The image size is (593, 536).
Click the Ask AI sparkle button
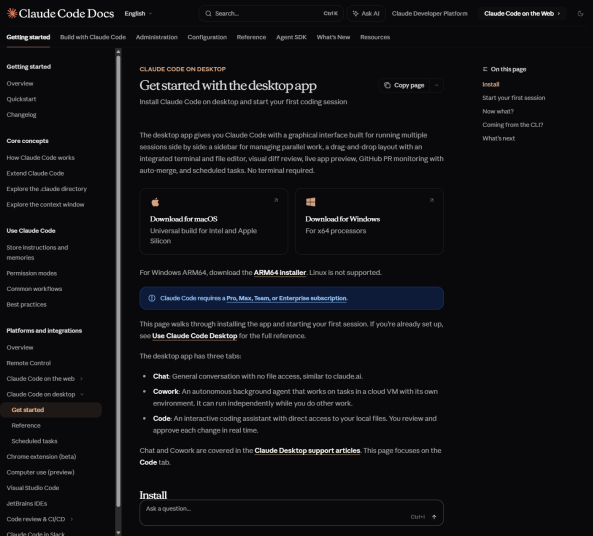[366, 14]
